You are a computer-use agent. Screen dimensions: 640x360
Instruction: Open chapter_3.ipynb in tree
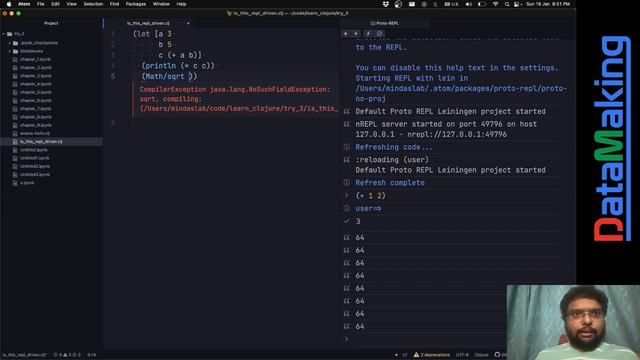pyautogui.click(x=36, y=76)
